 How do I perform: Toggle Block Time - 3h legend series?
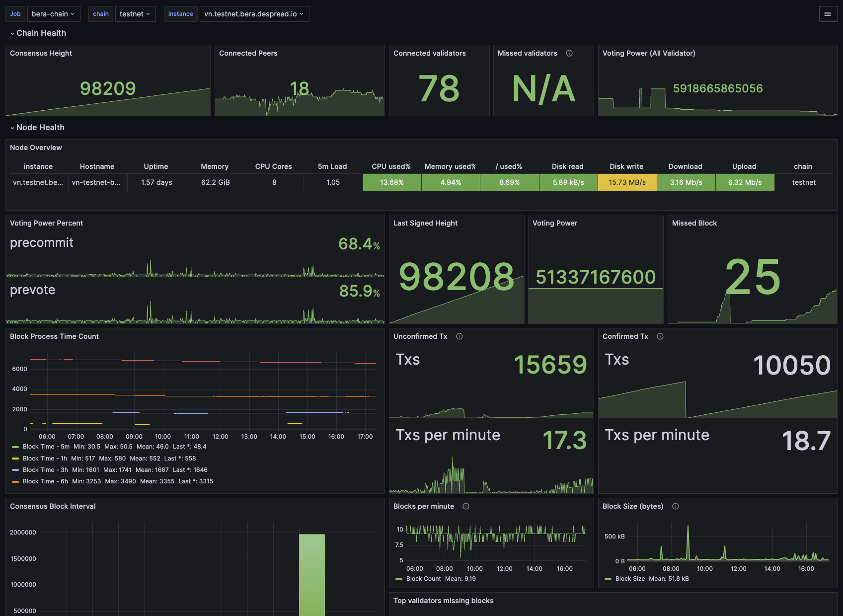(45, 470)
